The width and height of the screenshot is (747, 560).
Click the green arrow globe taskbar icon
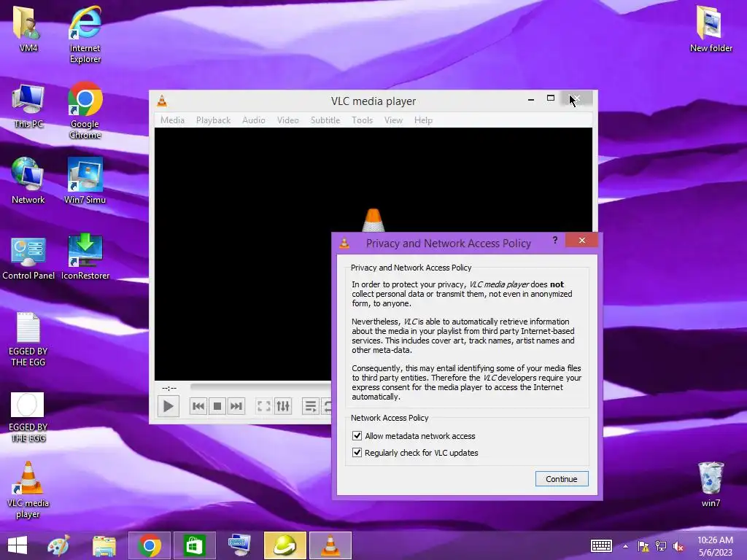pos(285,545)
